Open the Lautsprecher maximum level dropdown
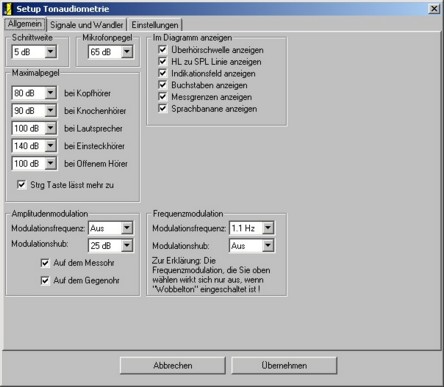This screenshot has height=387, width=444. pyautogui.click(x=51, y=128)
